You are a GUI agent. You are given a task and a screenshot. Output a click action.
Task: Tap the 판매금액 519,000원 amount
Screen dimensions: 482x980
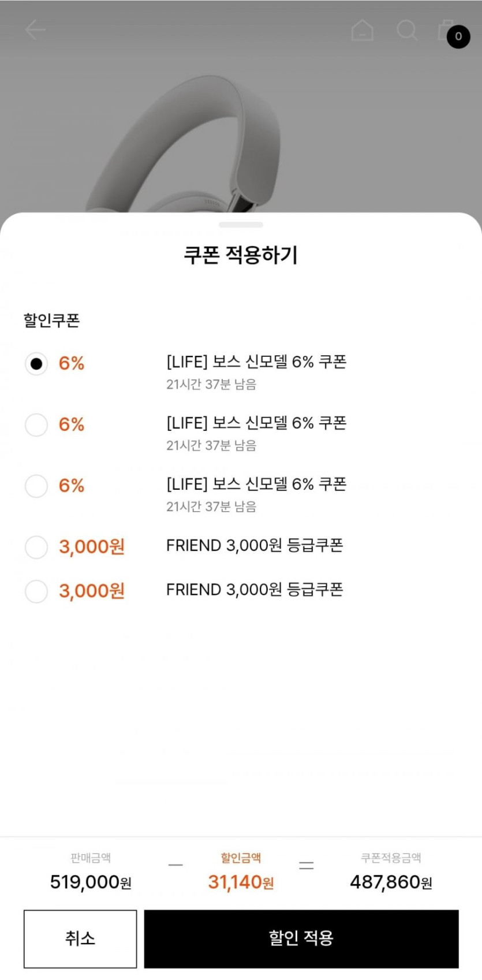point(91,882)
